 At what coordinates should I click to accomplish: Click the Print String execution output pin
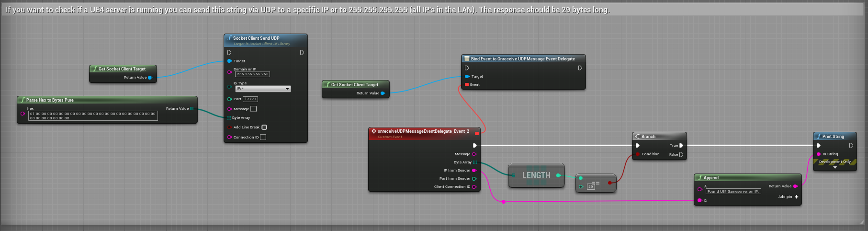tap(851, 146)
